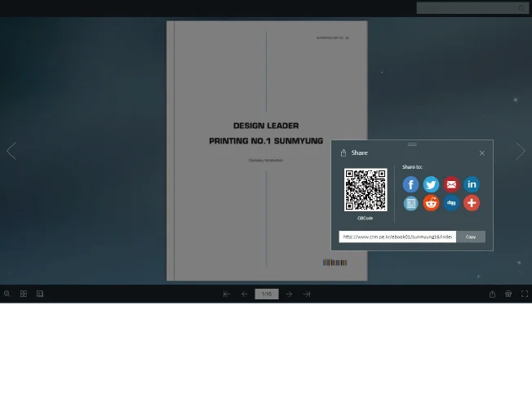Click the QR code image
532x398 pixels.
pos(365,190)
